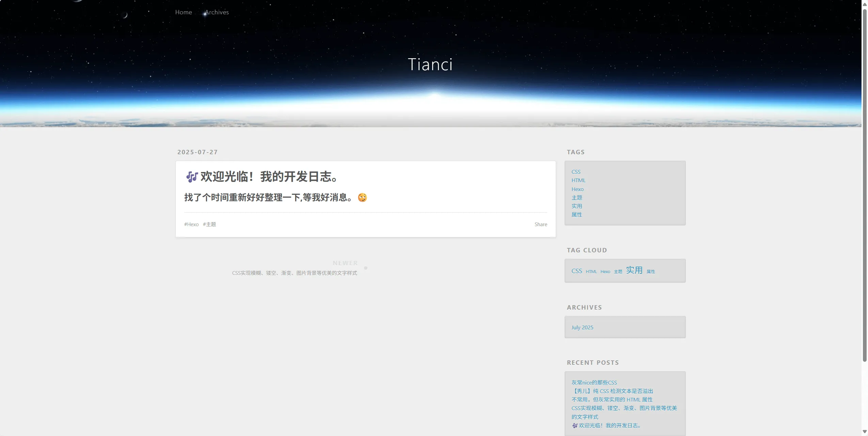Click the ARCHIVES widget heading
This screenshot has height=436, width=868.
[584, 308]
